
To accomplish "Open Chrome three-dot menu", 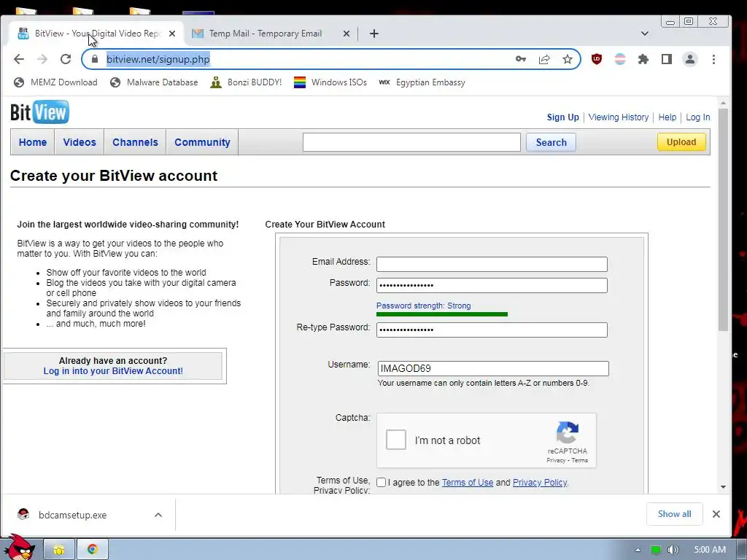I will (713, 59).
